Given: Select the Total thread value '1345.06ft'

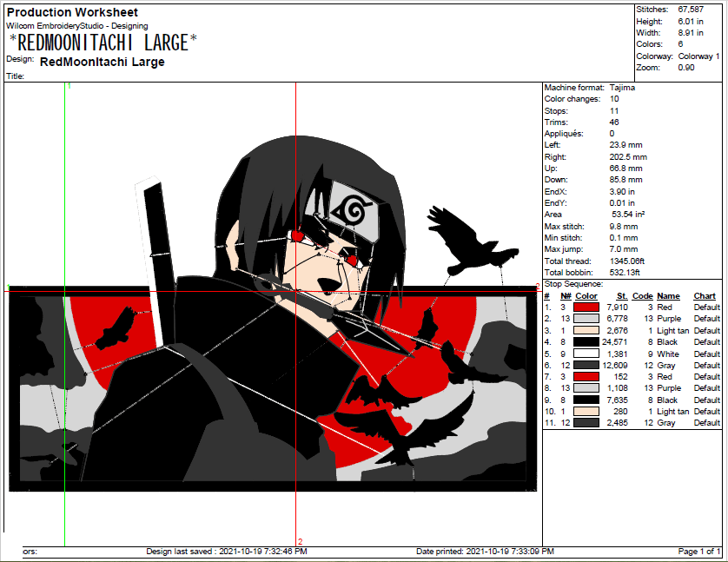Looking at the screenshot, I should click(627, 261).
